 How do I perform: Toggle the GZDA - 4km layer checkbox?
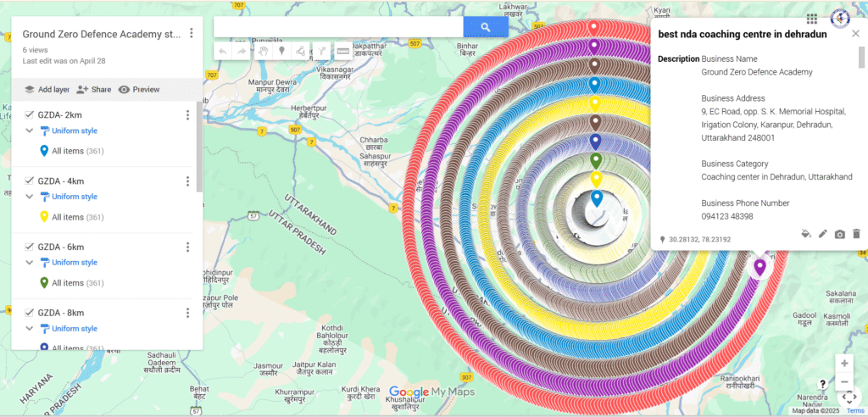tap(30, 181)
